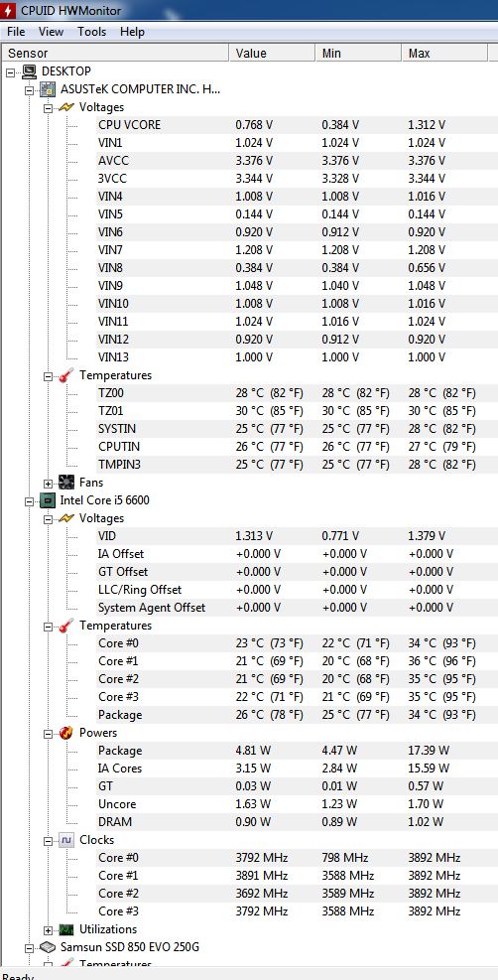
Task: Click the motherboard Temperatures thermometer icon
Action: click(x=66, y=375)
